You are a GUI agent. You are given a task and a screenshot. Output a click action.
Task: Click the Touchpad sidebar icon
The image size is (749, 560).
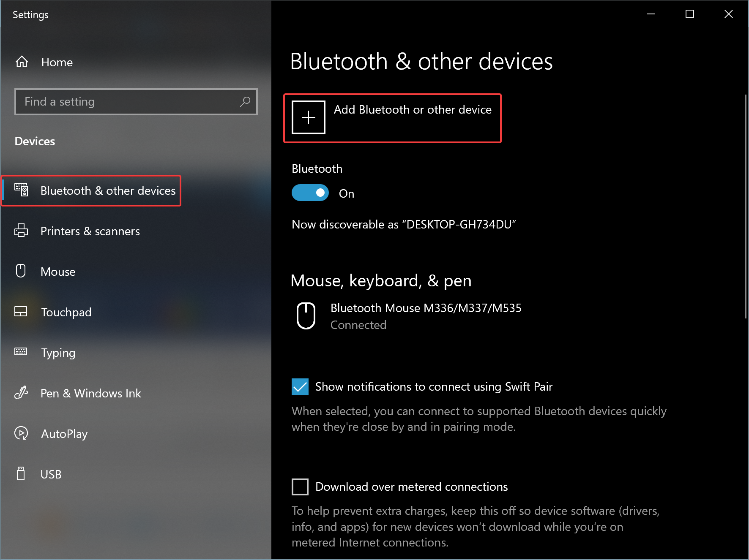pyautogui.click(x=21, y=312)
